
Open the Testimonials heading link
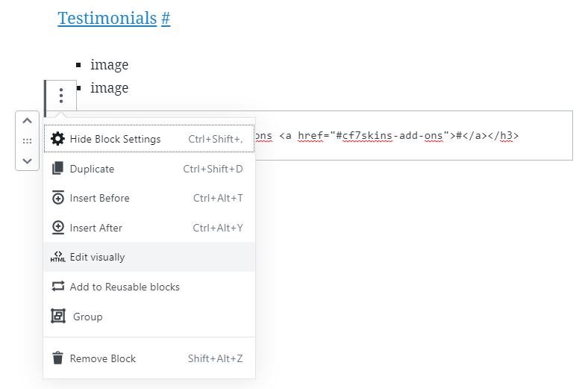(x=107, y=18)
